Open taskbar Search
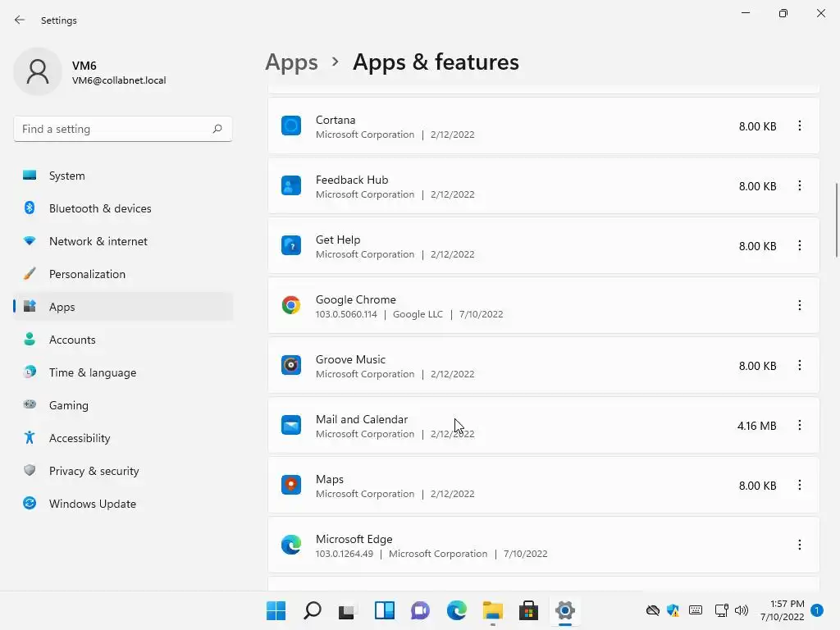The height and width of the screenshot is (630, 840). (x=313, y=610)
